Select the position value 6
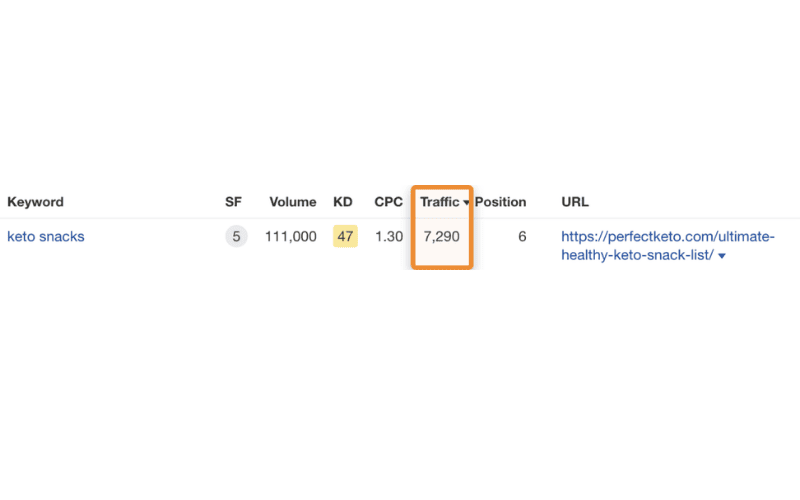Viewport: 800px width, 500px height. pyautogui.click(x=522, y=236)
